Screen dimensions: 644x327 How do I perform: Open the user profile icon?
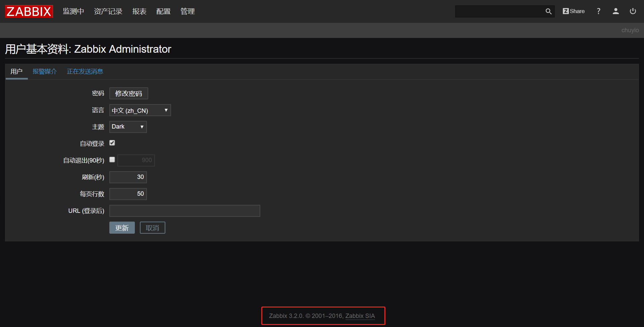[x=616, y=11]
